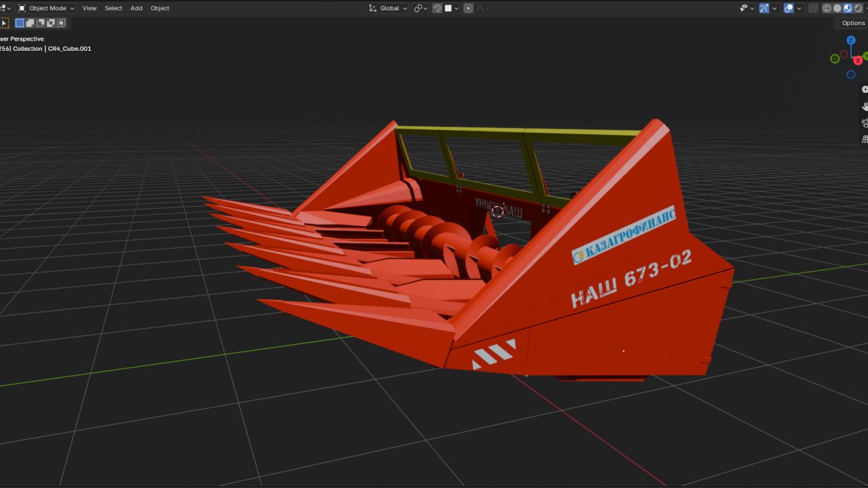Toggle the camera view icon
The width and height of the screenshot is (868, 488).
[x=865, y=123]
